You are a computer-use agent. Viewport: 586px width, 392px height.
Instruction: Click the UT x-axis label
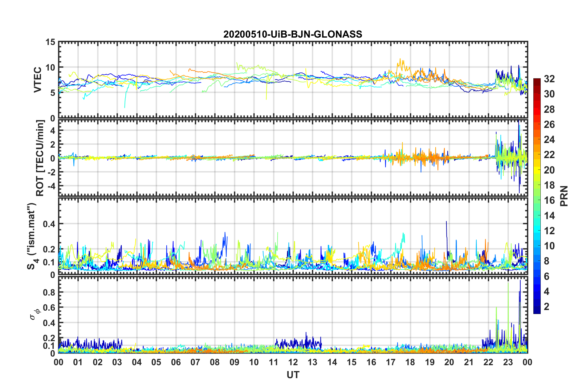[x=293, y=375]
